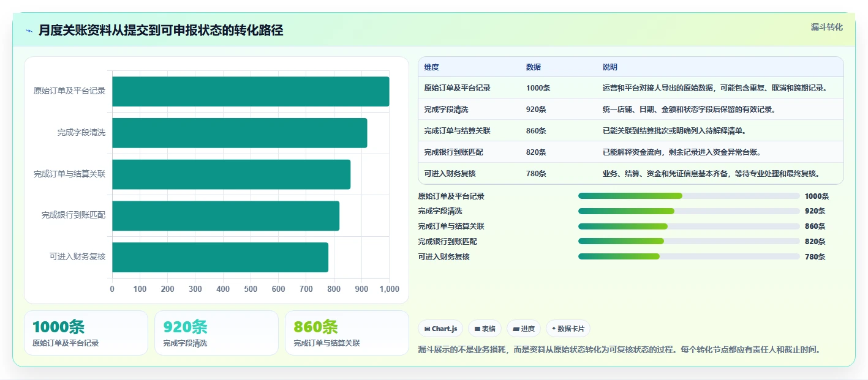
Task: Click the 完成订单与结算关联 label in the progress list
Action: tap(451, 226)
